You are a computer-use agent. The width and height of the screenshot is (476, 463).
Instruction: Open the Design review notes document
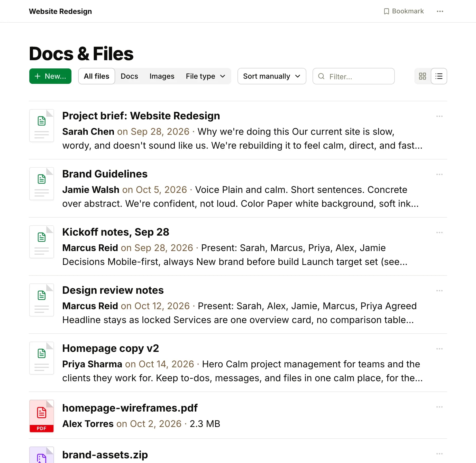(x=113, y=290)
